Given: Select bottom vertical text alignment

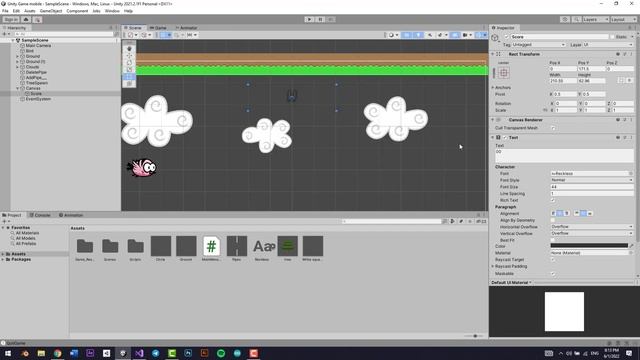Looking at the screenshot, I should (590, 213).
